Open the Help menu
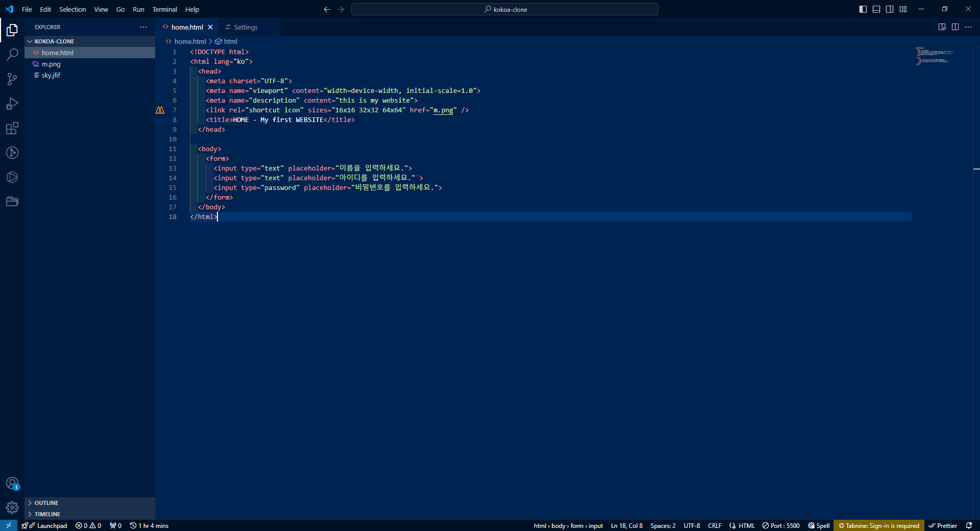 pyautogui.click(x=192, y=9)
